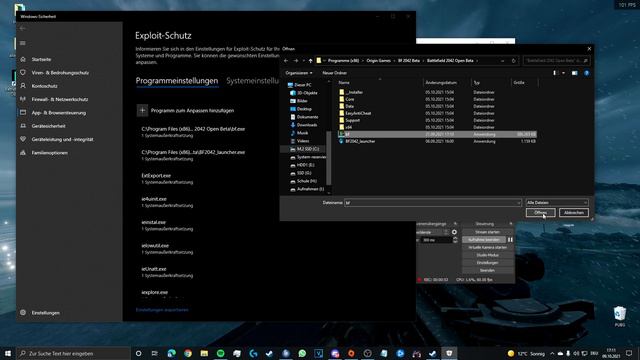Open App- & Browsersteuerung section
The height and width of the screenshot is (360, 640).
click(x=59, y=113)
